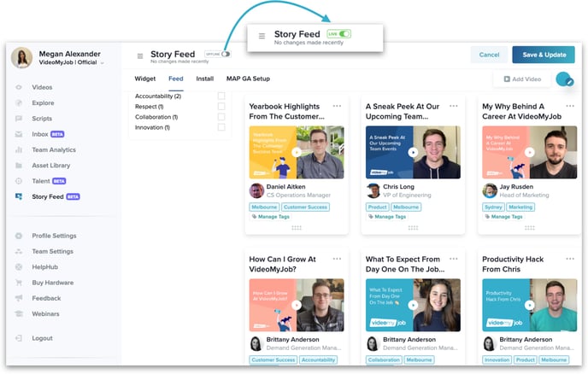Viewport: 588px width, 374px height.
Task: View Team Analytics
Action: pyautogui.click(x=54, y=150)
